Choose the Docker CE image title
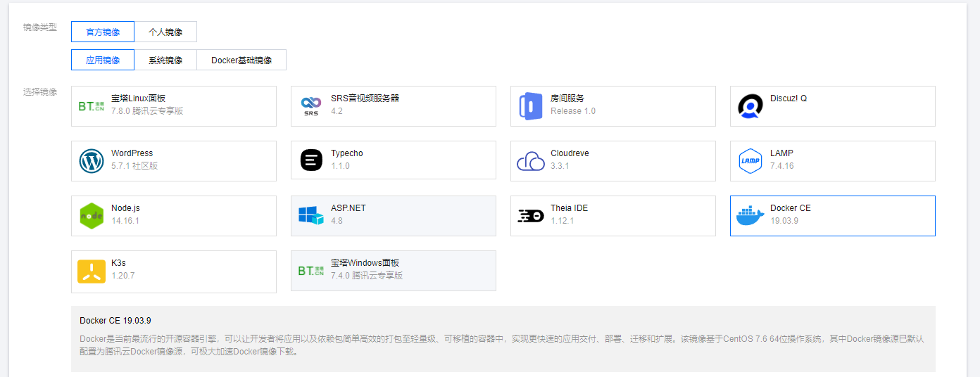This screenshot has height=377, width=980. click(791, 208)
